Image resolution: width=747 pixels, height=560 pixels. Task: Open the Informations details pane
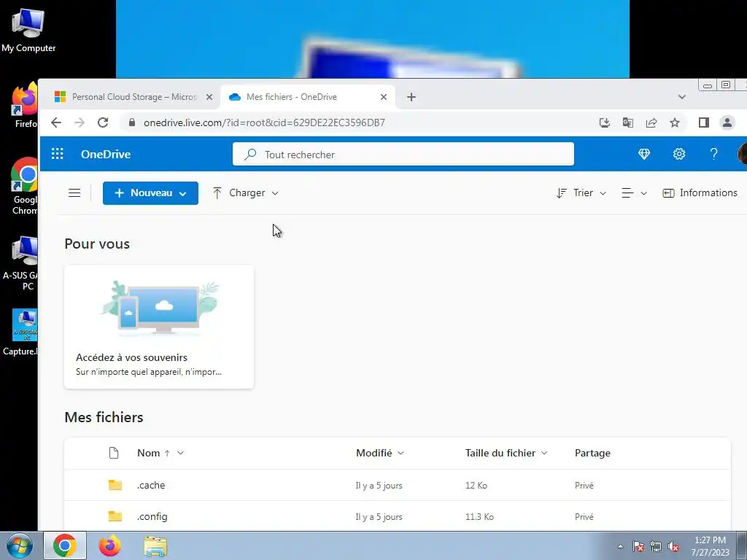pos(700,192)
